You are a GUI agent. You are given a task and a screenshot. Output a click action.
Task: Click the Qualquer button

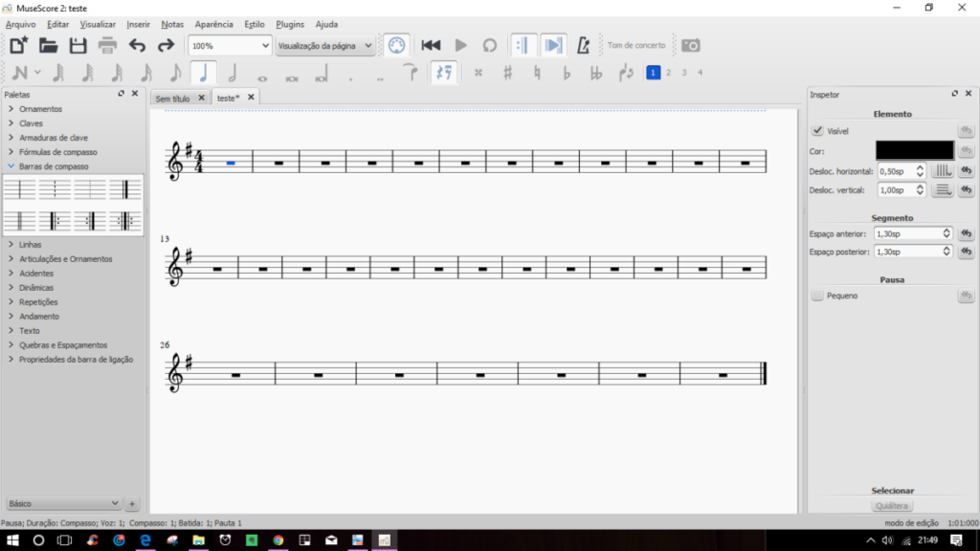(x=892, y=506)
